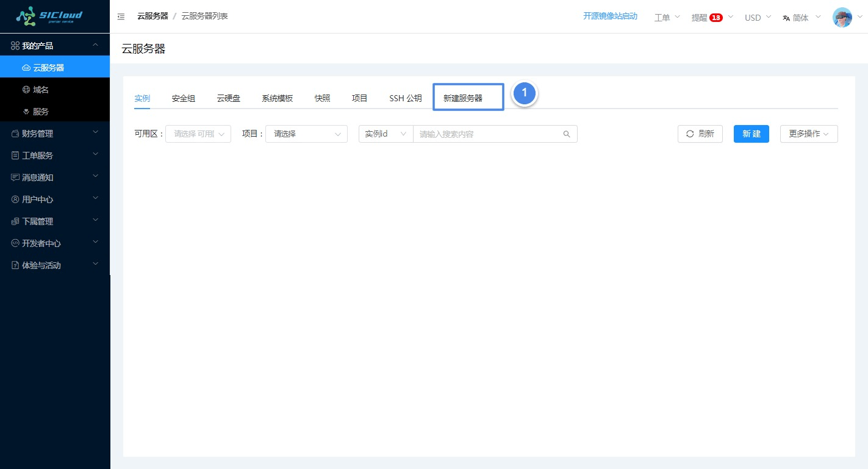Image resolution: width=868 pixels, height=469 pixels.
Task: Collapse the sidebar with the hamburger icon
Action: pyautogui.click(x=121, y=16)
